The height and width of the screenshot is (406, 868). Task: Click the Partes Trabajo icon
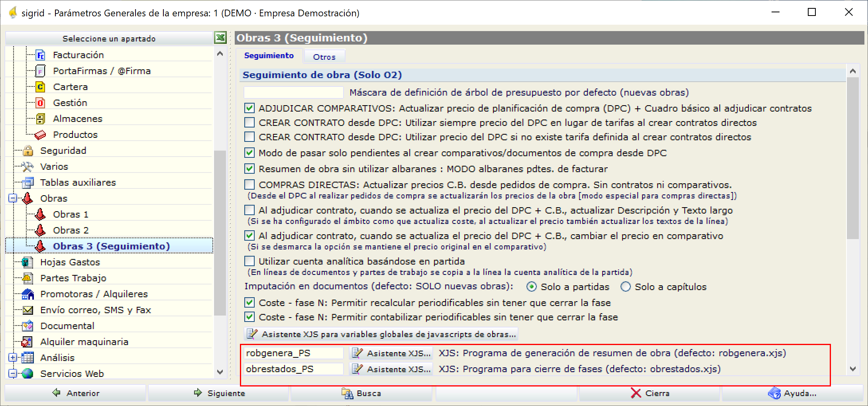tap(28, 278)
